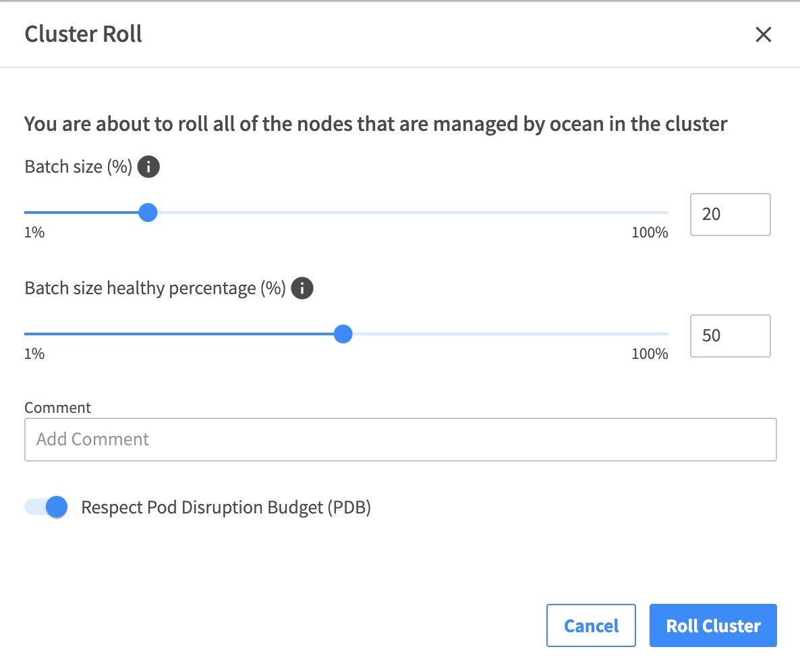Click the 100% label under healthy percentage slider
This screenshot has height=672, width=800.
coord(649,354)
